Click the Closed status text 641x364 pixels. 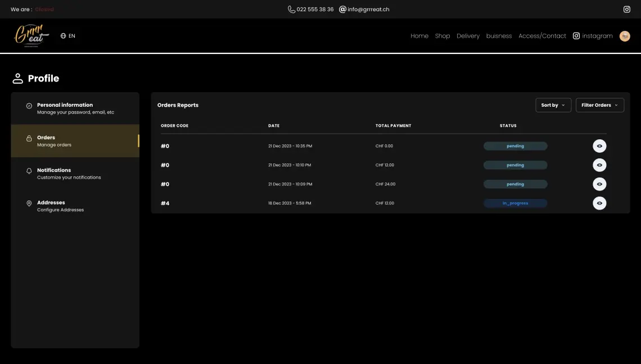pyautogui.click(x=44, y=10)
